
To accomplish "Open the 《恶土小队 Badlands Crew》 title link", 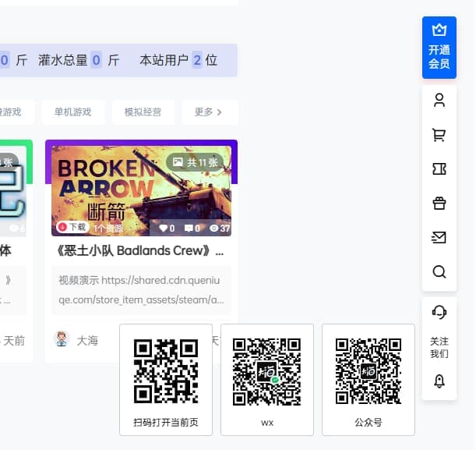I will pyautogui.click(x=140, y=251).
